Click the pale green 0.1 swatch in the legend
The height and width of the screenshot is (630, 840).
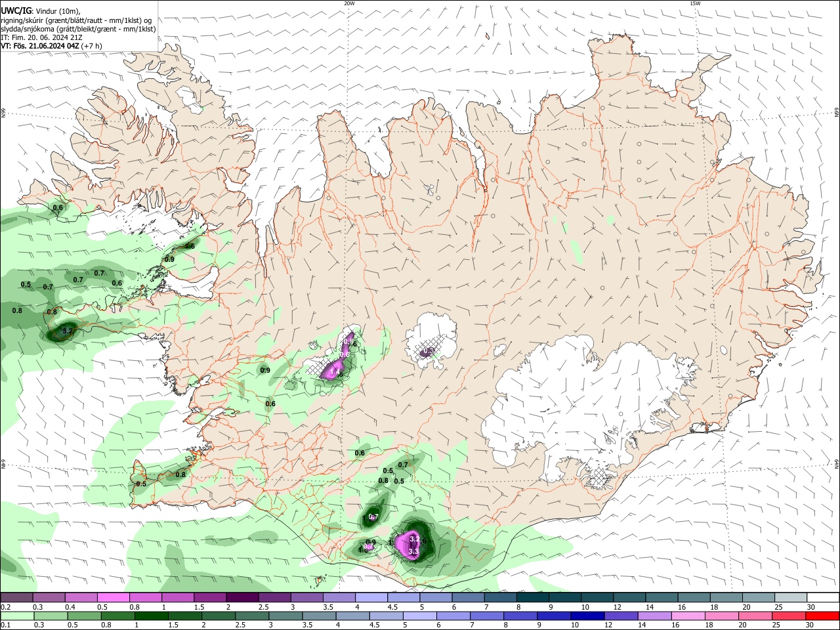pos(16,616)
